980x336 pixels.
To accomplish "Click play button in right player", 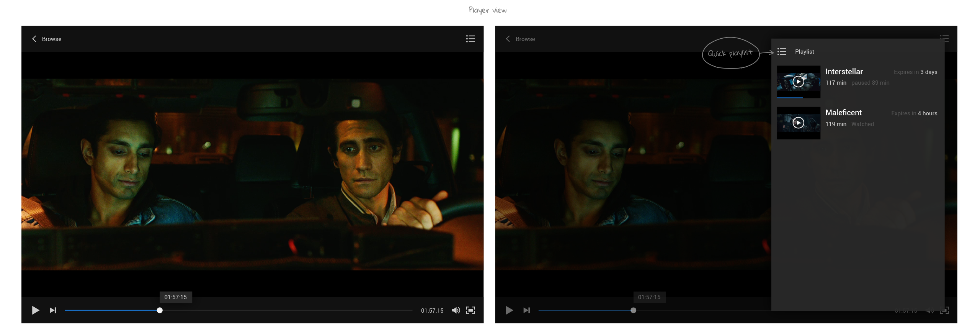I will pyautogui.click(x=509, y=310).
